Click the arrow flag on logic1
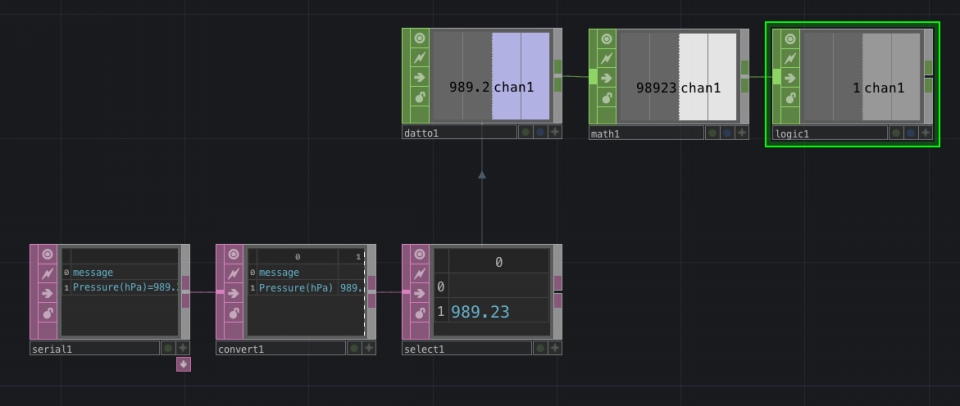Viewport: 960px width, 406px height. 790,78
